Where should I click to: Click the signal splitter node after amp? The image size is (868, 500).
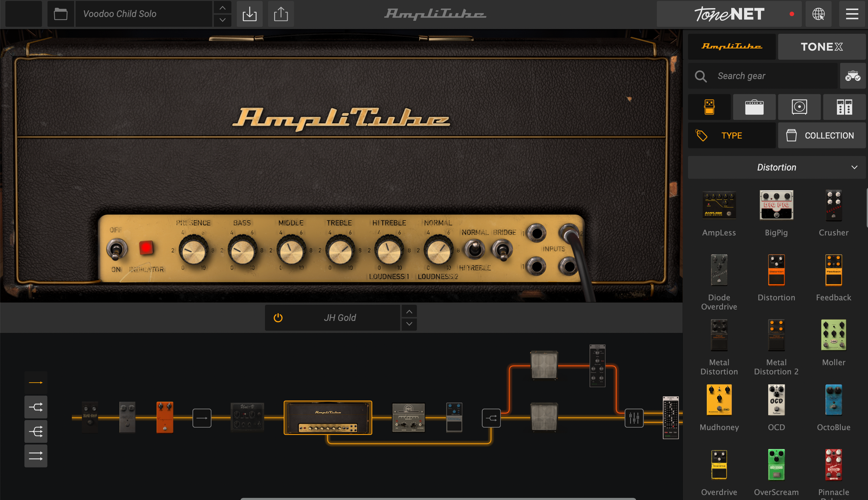491,418
